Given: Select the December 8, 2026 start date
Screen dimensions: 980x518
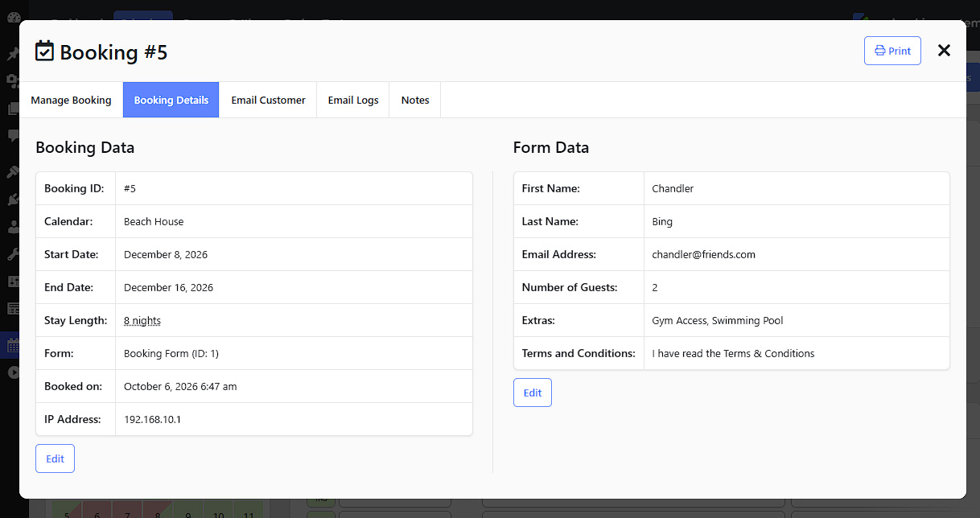Looking at the screenshot, I should tap(166, 254).
